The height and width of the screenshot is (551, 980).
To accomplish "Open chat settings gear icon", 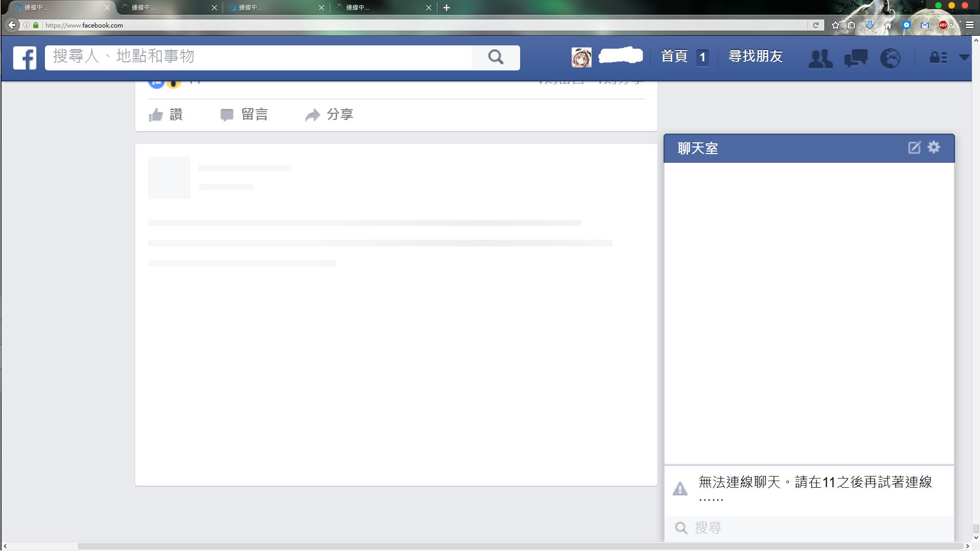I will pyautogui.click(x=934, y=147).
